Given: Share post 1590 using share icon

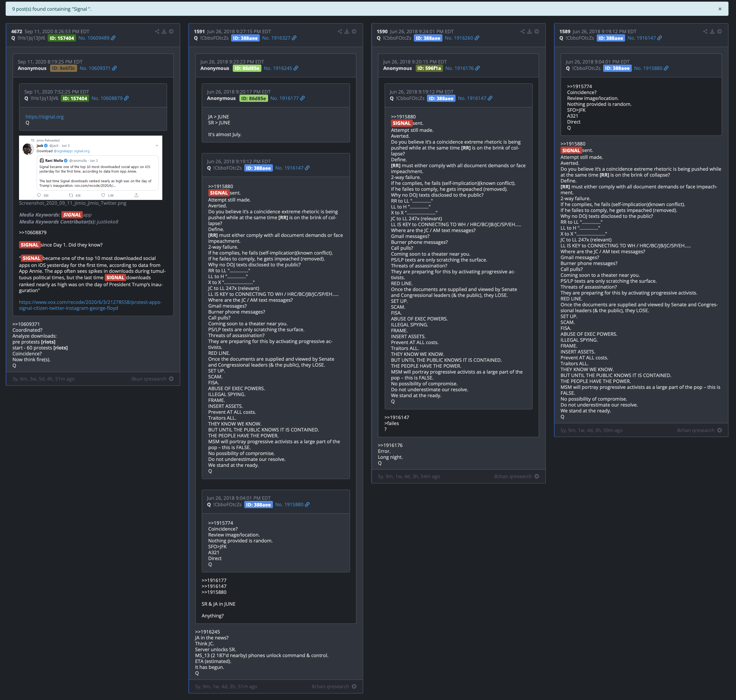Looking at the screenshot, I should (x=522, y=31).
